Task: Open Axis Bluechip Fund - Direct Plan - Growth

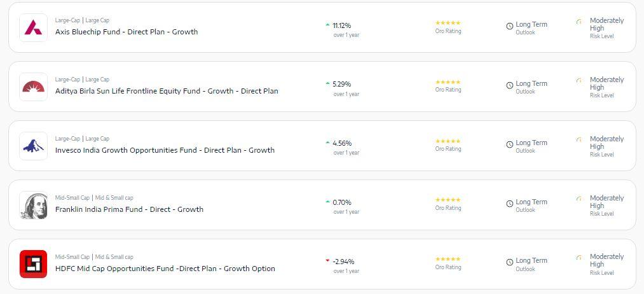Action: (x=127, y=32)
